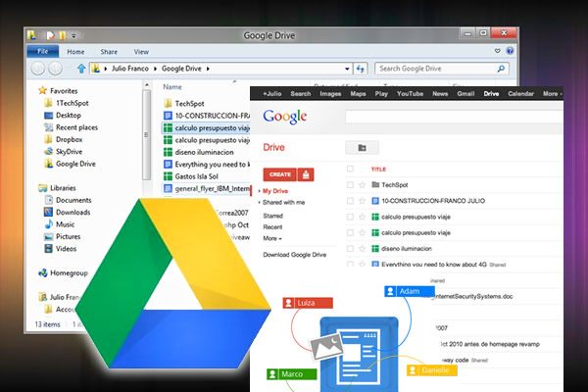Viewport: 588px width, 392px height.
Task: Sort by the TITLE column header
Action: (x=378, y=170)
